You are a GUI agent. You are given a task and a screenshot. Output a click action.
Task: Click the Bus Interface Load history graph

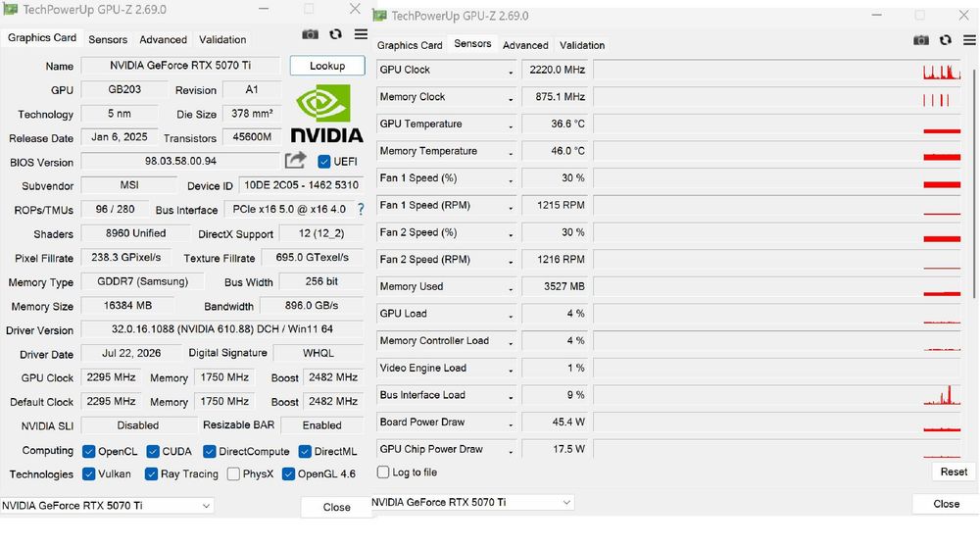click(777, 395)
